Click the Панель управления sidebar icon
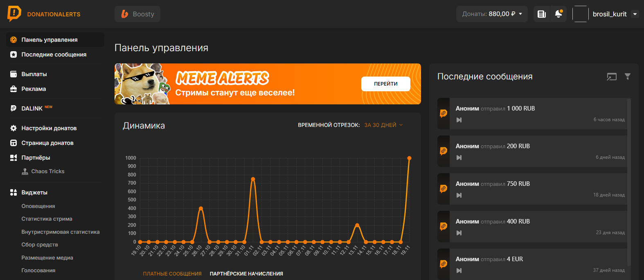Screen dimensions: 644x280 14,40
